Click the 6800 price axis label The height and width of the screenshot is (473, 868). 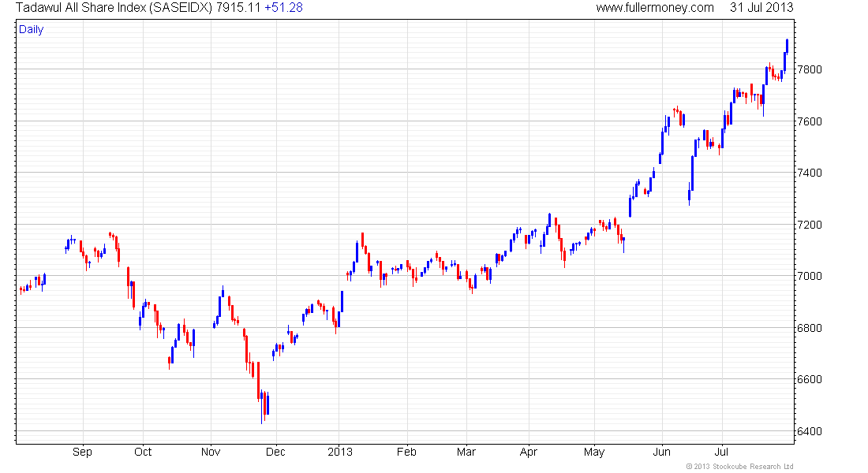tap(810, 328)
